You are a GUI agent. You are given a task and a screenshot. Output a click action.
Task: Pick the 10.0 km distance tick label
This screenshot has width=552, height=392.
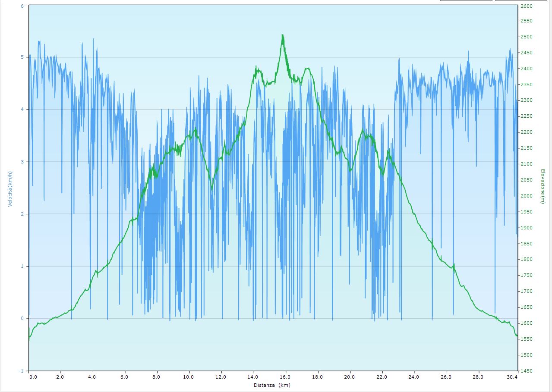coord(189,377)
